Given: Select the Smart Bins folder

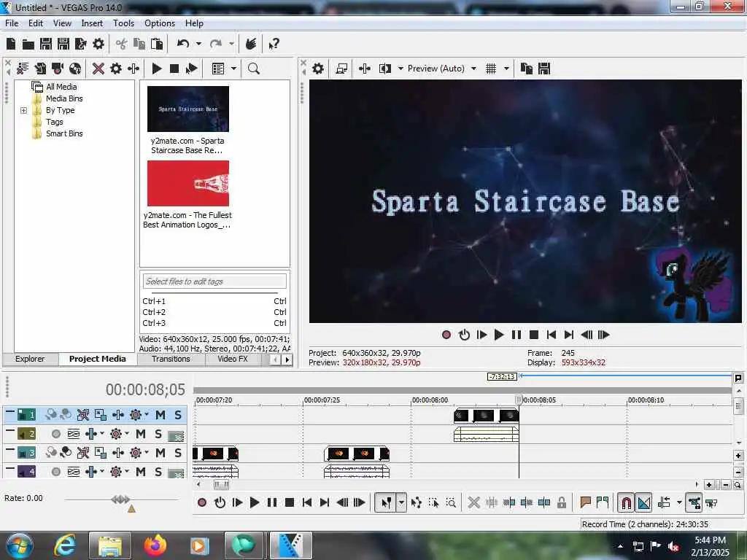Looking at the screenshot, I should 64,133.
